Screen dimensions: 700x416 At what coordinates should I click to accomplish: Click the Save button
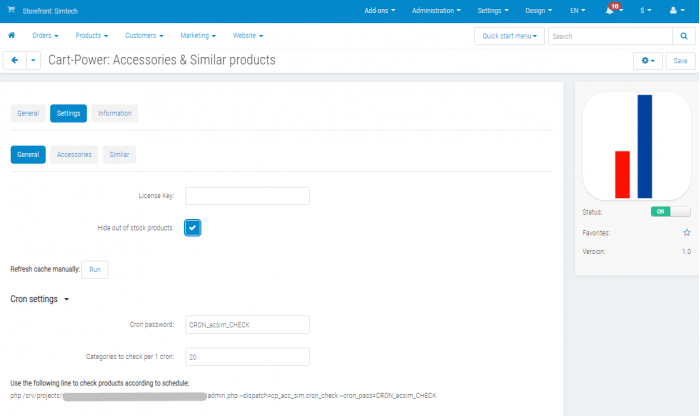coord(680,61)
